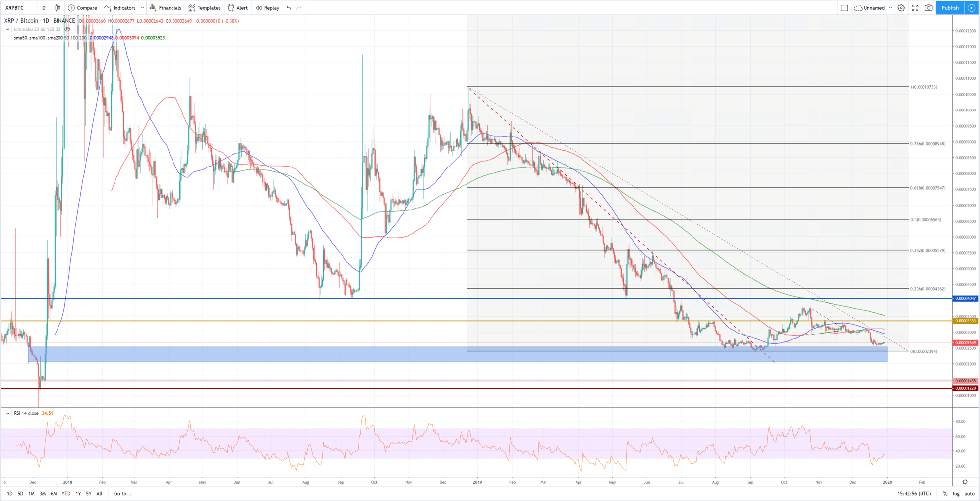Select the Fib 1(0.00010733) level label
Image resolution: width=980 pixels, height=501 pixels.
coord(923,87)
